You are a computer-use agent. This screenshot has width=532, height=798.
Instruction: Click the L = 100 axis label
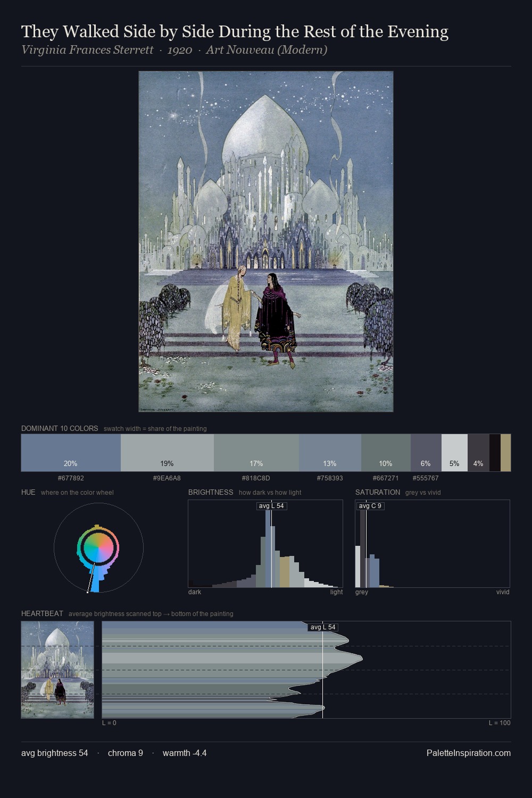[x=500, y=723]
